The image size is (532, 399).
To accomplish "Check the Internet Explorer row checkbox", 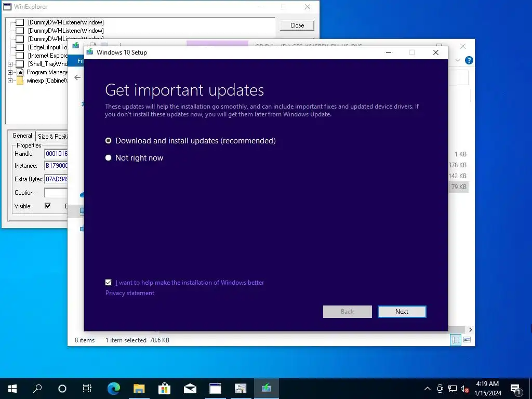I will (x=20, y=55).
